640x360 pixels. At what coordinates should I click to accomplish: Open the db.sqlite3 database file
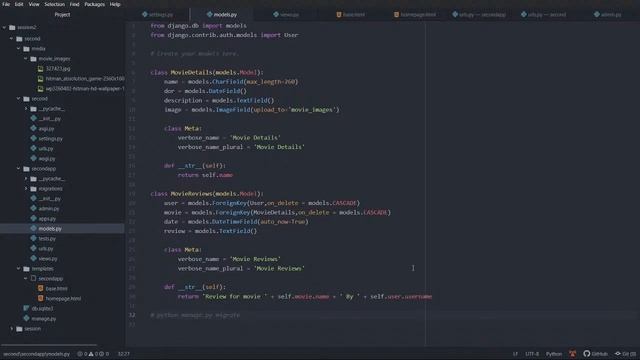point(42,309)
